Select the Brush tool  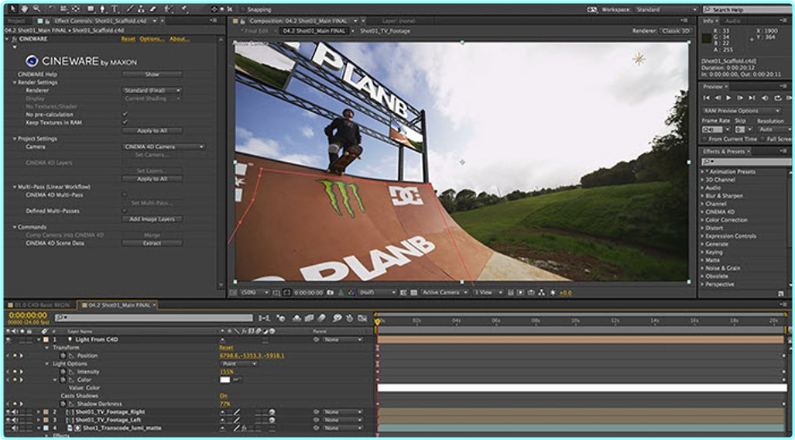(x=130, y=9)
